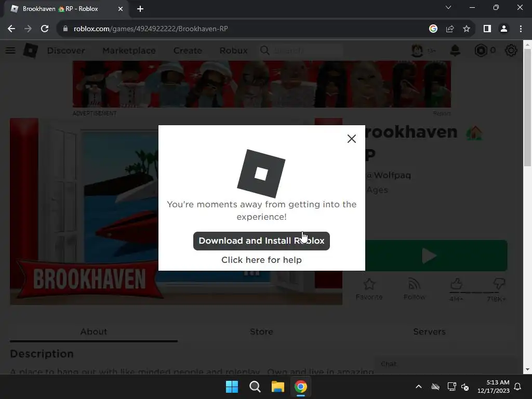Report the advertisement
Screen dimensions: 532x399
[x=442, y=113]
